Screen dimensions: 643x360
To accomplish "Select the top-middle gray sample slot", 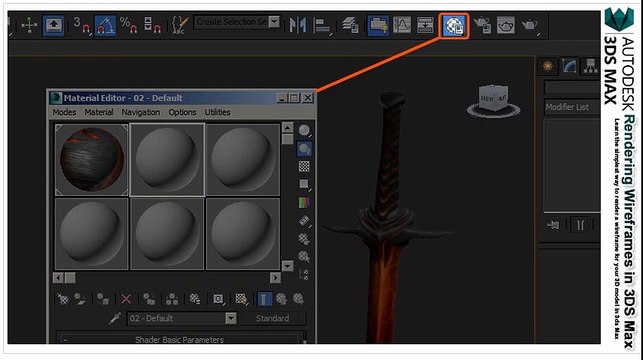I will [167, 159].
